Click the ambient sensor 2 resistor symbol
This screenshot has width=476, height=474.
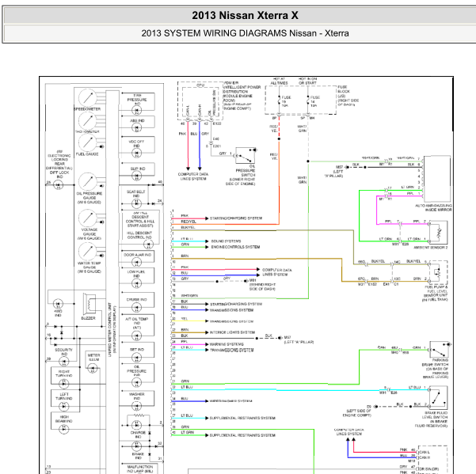pyautogui.click(x=438, y=233)
